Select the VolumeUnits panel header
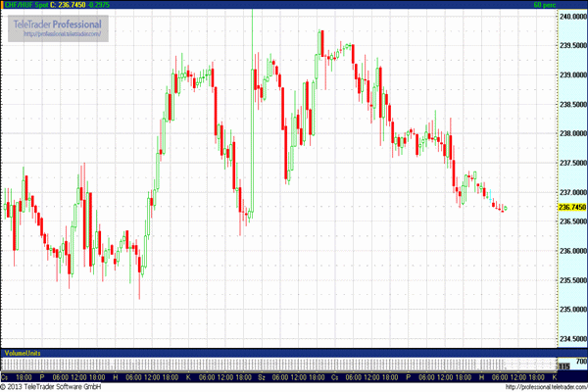The height and width of the screenshot is (392, 588). coord(23,352)
